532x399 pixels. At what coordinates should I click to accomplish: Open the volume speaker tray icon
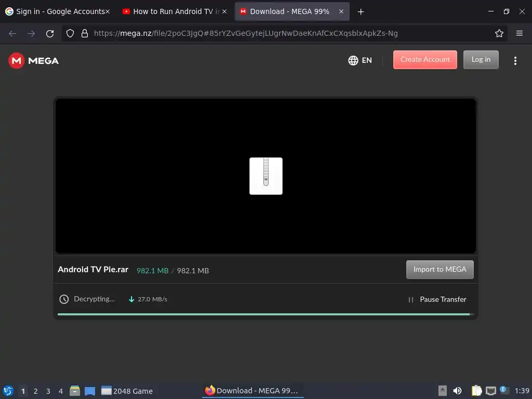(457, 391)
